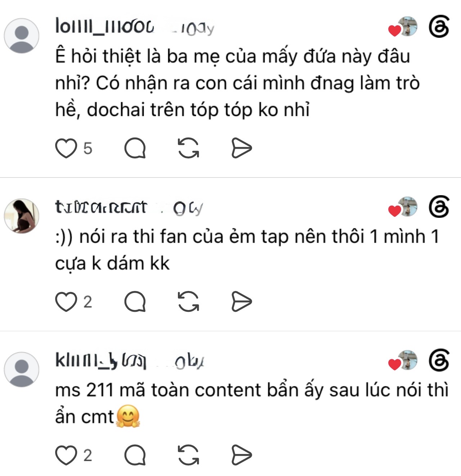
Task: Like the comment about 'ba mẹ của mấy đứa'
Action: [66, 148]
